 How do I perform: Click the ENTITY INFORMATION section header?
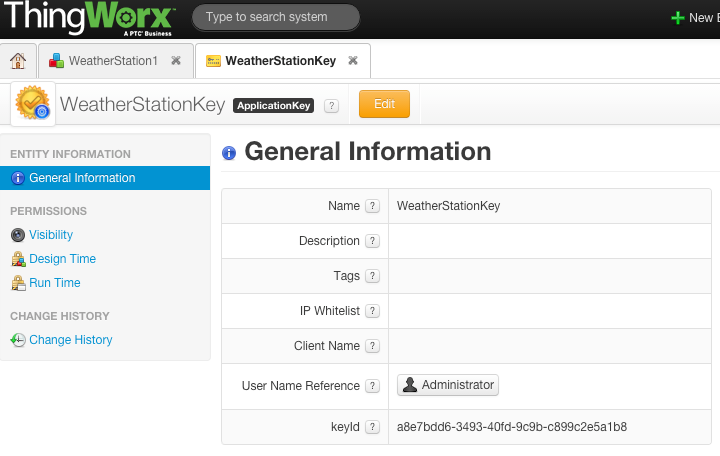(x=70, y=154)
